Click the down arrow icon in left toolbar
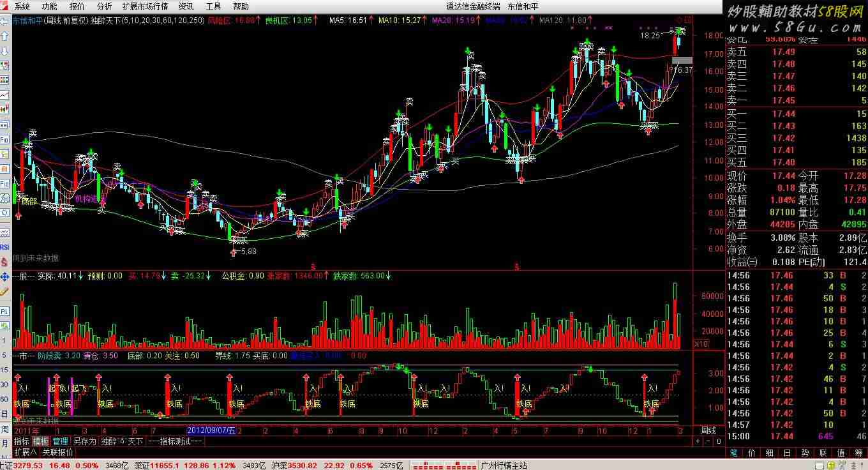This screenshot has height=470, width=868. click(5, 50)
